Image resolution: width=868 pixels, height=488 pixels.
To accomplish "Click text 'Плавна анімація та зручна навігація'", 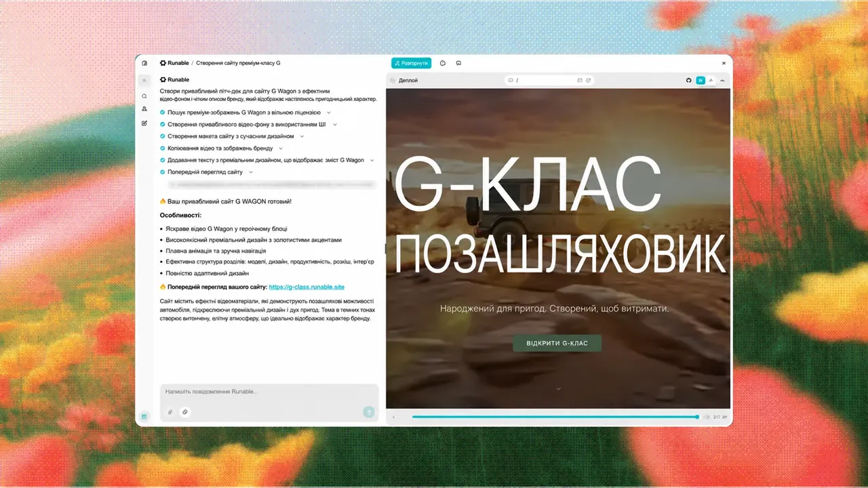I will click(x=216, y=250).
